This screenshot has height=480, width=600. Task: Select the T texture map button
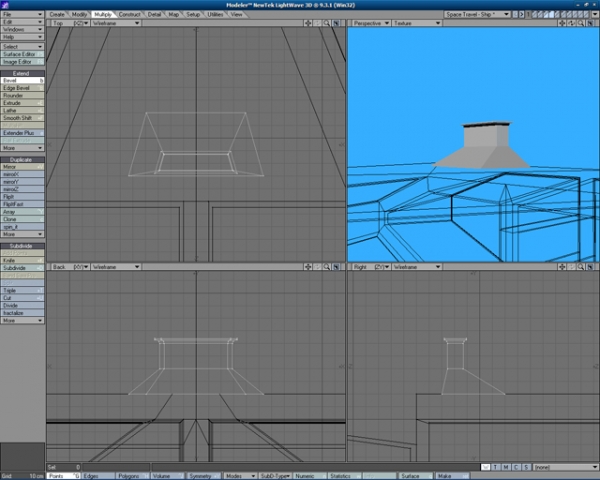(x=496, y=467)
